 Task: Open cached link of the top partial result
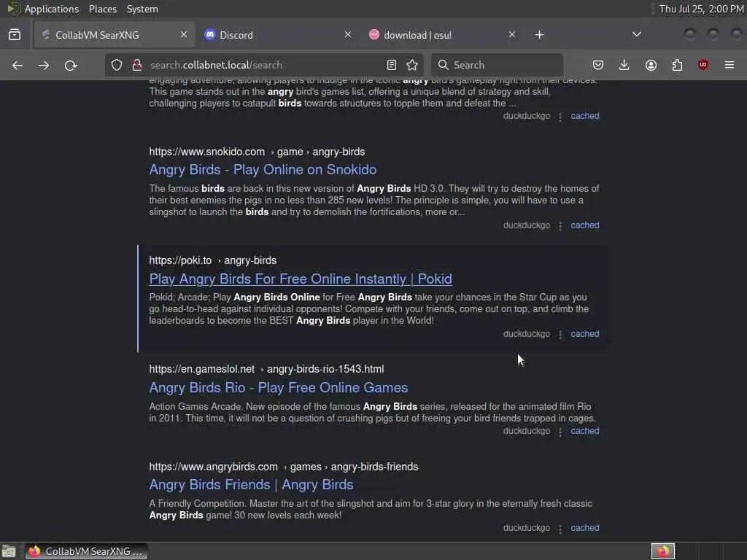click(x=585, y=116)
